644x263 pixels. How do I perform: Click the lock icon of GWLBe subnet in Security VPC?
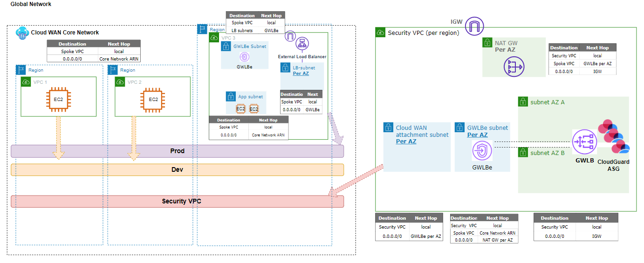(459, 128)
